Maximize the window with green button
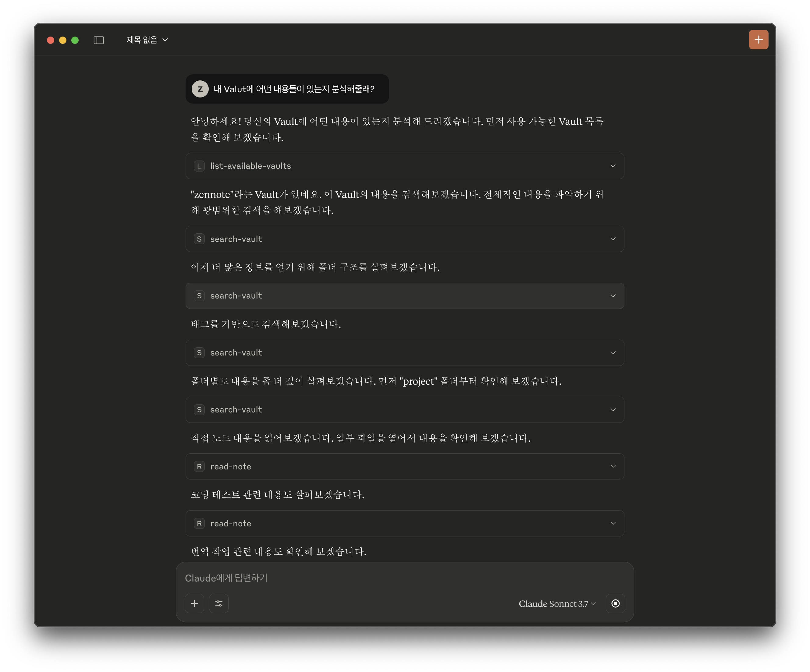 coord(75,40)
